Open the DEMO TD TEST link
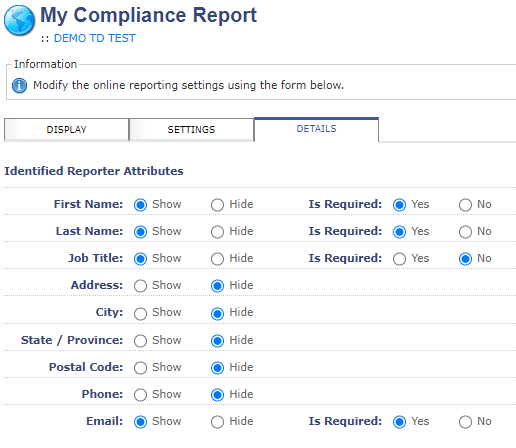The height and width of the screenshot is (448, 516). [95, 38]
